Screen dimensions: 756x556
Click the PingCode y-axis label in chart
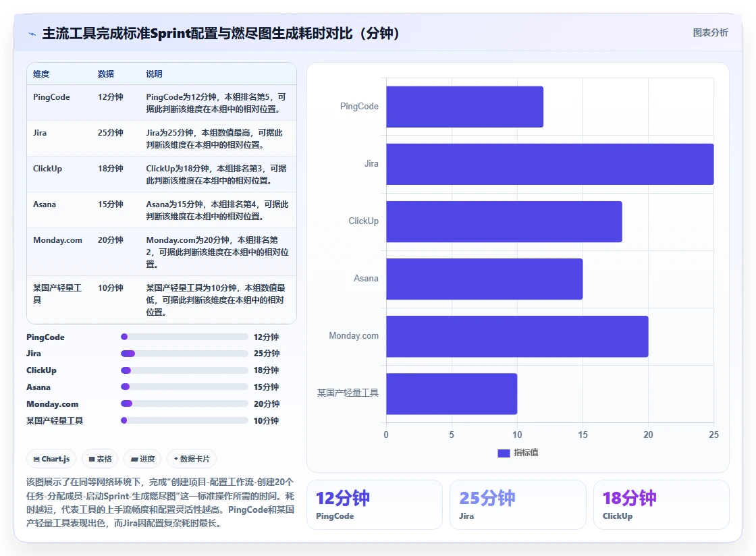click(x=359, y=107)
